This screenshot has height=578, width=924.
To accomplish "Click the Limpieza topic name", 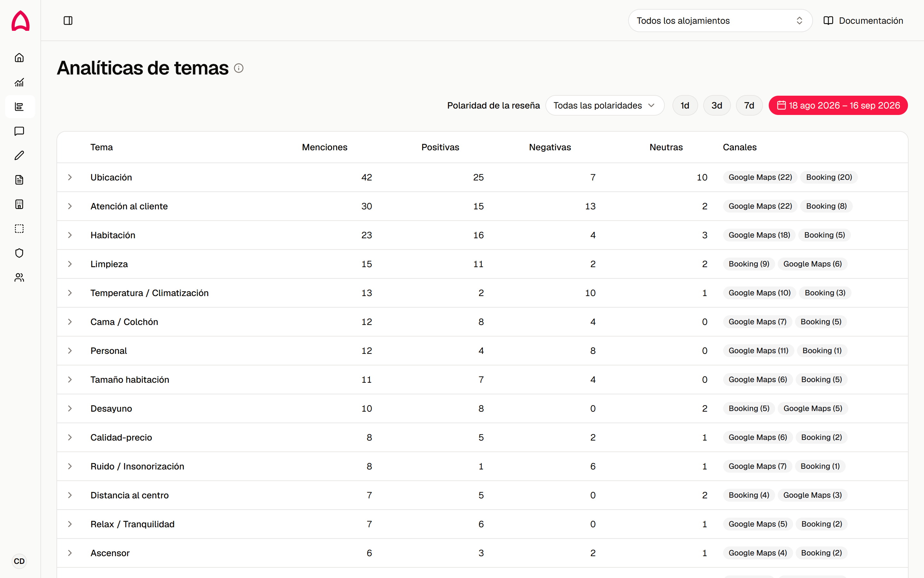I will coord(109,264).
